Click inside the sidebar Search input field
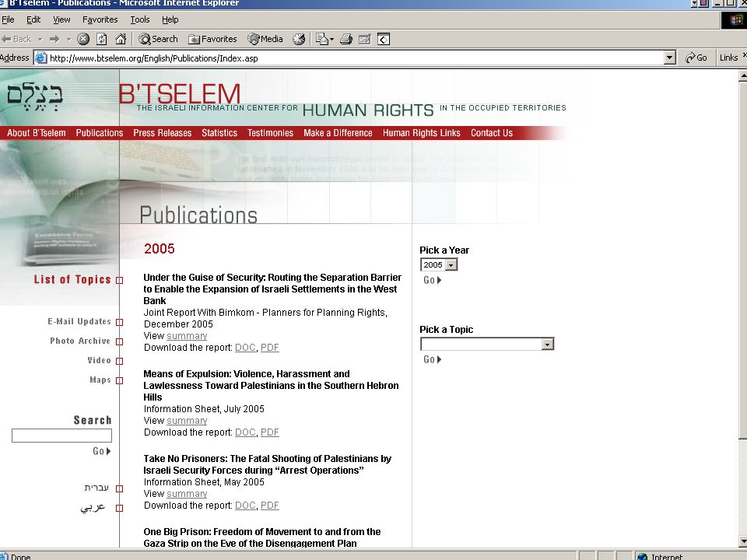The height and width of the screenshot is (560, 747). (61, 436)
